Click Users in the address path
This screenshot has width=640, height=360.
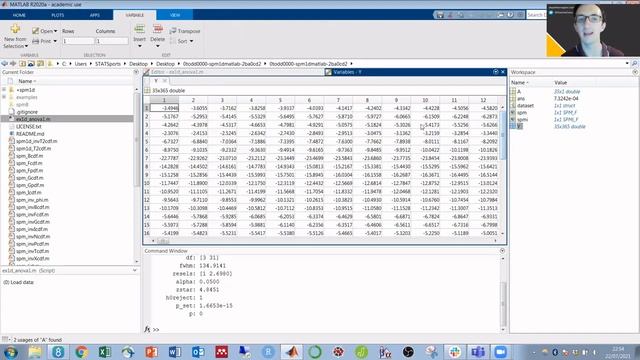point(80,64)
